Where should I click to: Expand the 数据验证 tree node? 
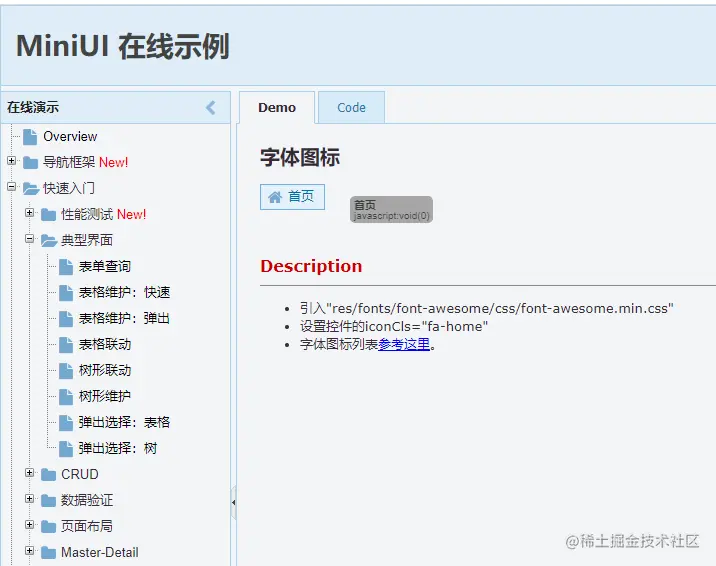30,499
